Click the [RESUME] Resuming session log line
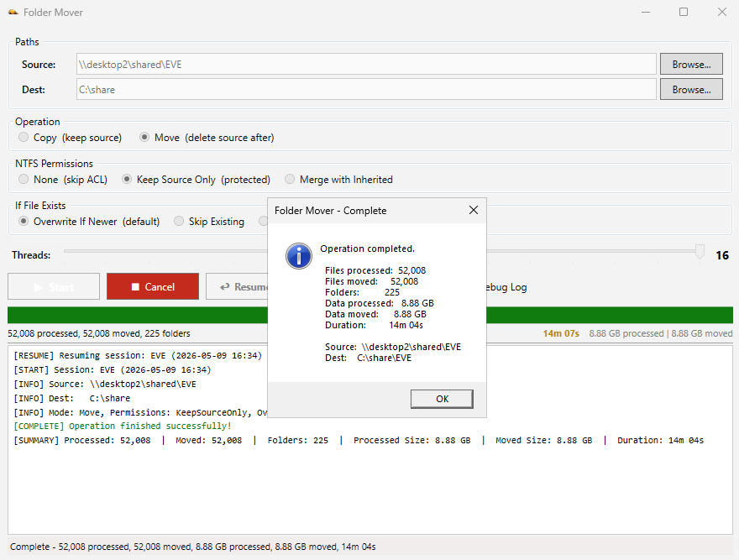This screenshot has width=739, height=560. click(138, 355)
